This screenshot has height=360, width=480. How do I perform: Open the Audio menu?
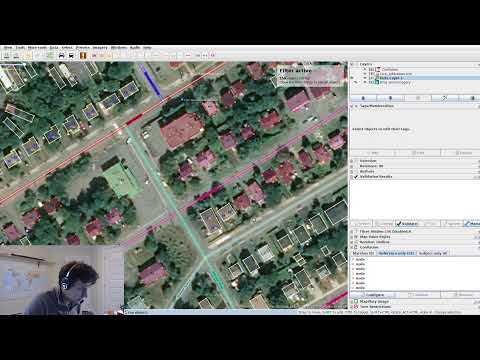coord(135,48)
